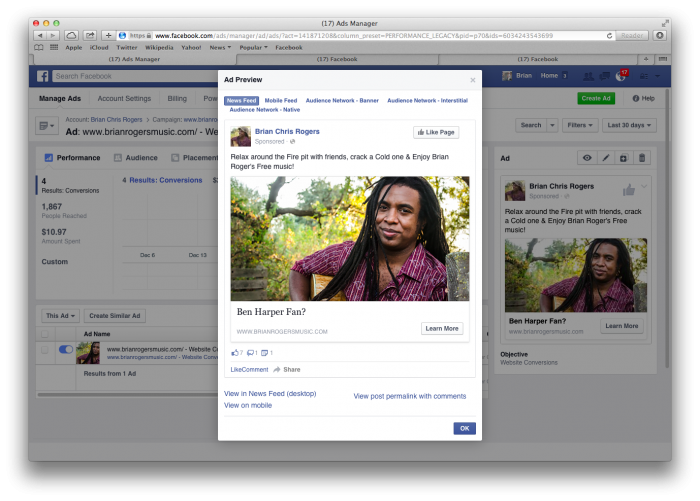
Task: Open the News bookmarks folder dropdown
Action: tap(220, 47)
